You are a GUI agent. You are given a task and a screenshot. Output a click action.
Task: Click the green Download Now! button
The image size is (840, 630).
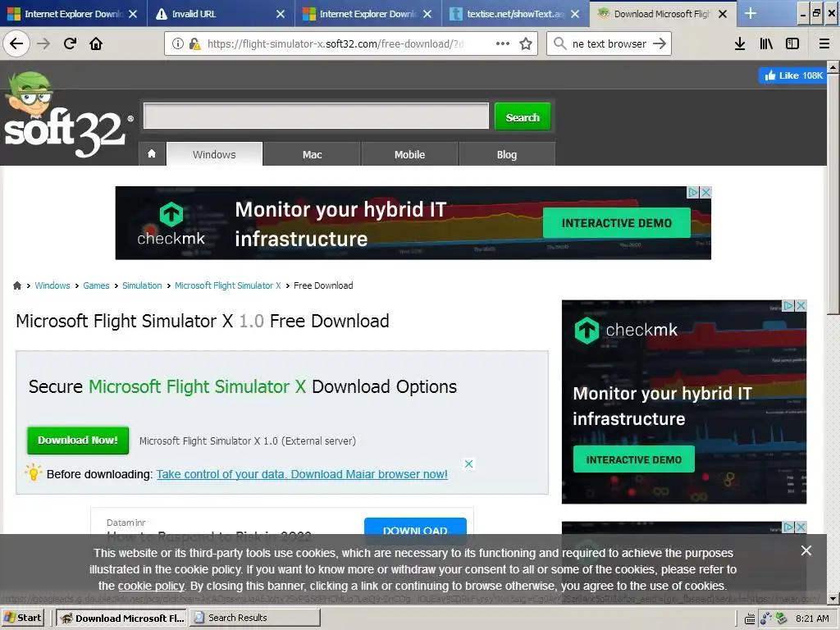(78, 441)
